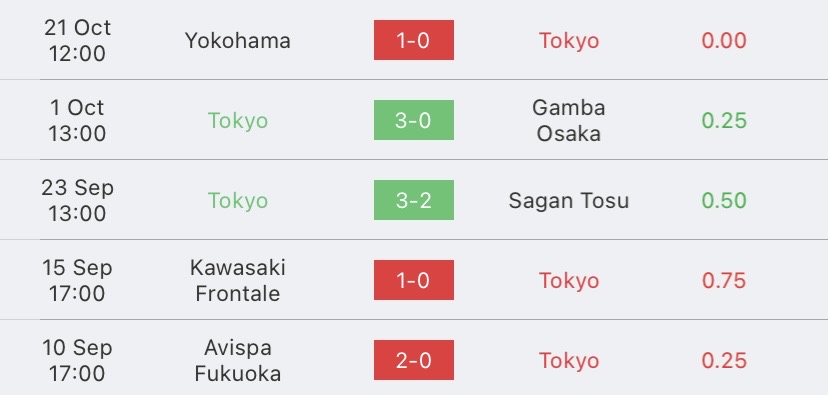Open the green 3-2 score badge
Screen dimensions: 828x395
coord(413,200)
